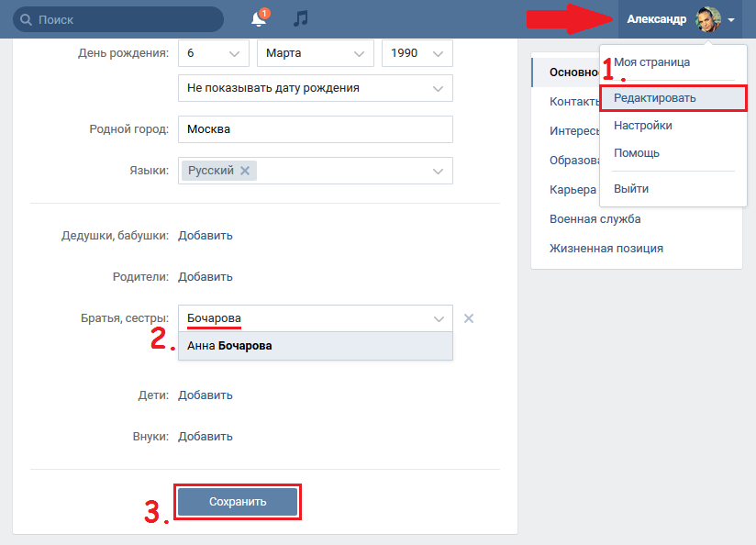Click the Родной город input field
Image resolution: width=756 pixels, height=545 pixels.
[315, 129]
